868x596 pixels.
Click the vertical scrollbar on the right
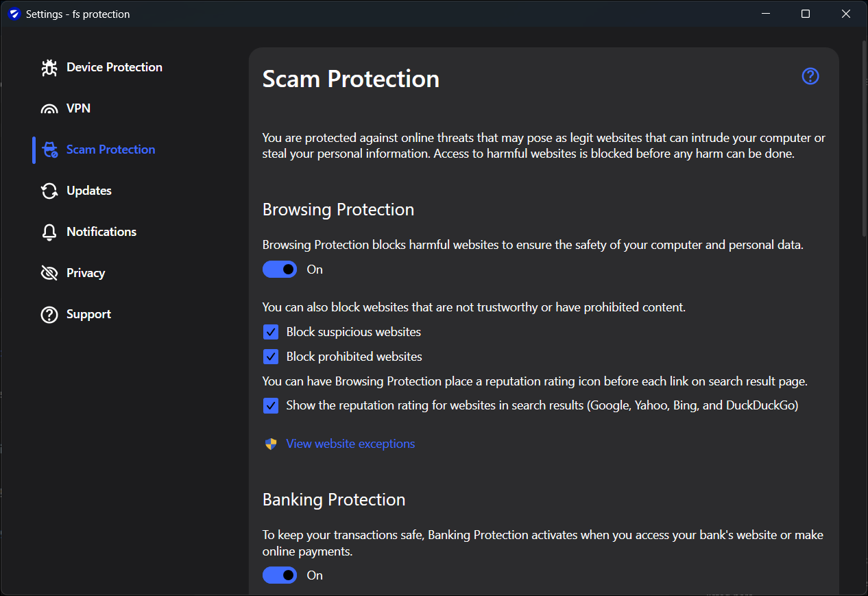click(864, 137)
